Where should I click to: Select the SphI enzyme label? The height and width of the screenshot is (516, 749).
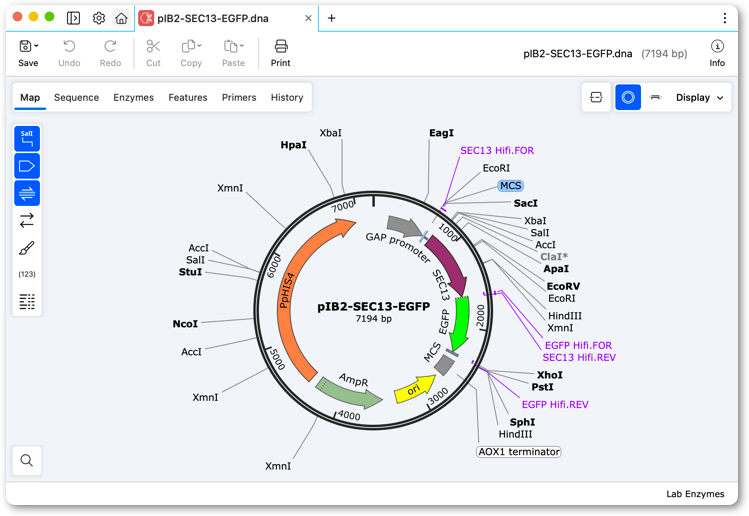(522, 422)
